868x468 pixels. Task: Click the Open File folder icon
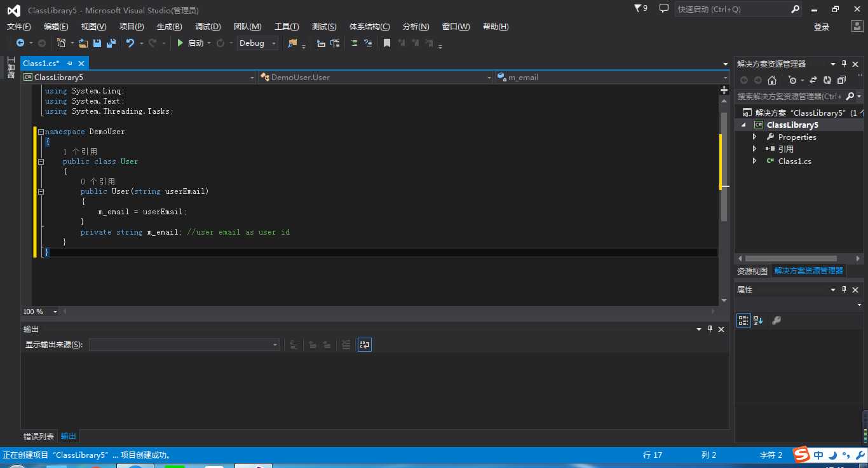click(83, 43)
